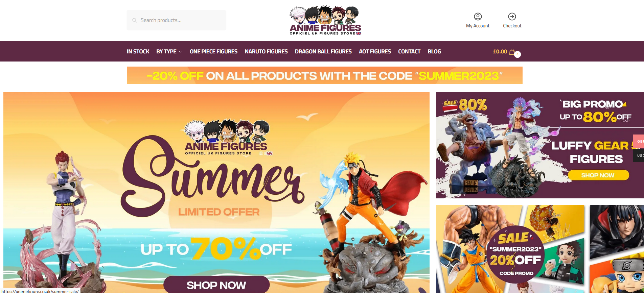The height and width of the screenshot is (293, 644).
Task: Open the Contact page
Action: 409,51
